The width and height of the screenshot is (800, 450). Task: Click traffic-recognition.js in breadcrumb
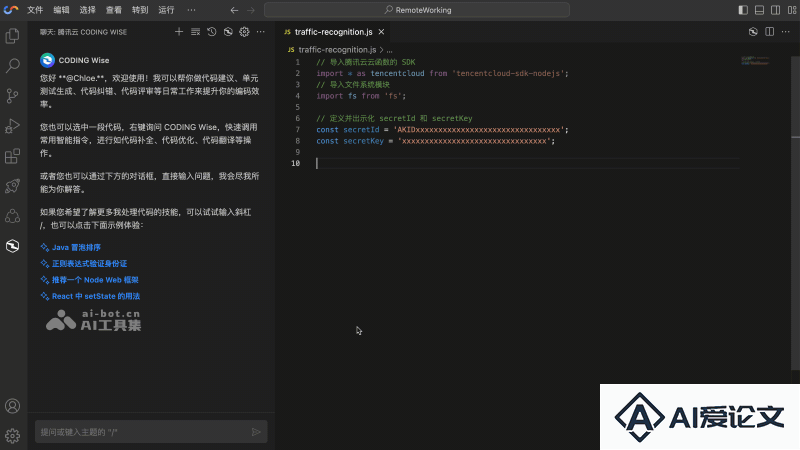[337, 49]
